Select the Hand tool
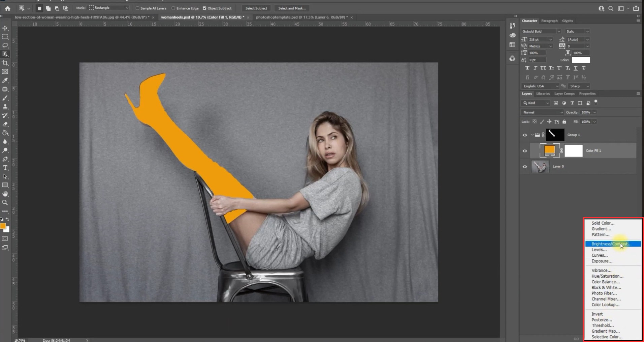 coord(5,194)
